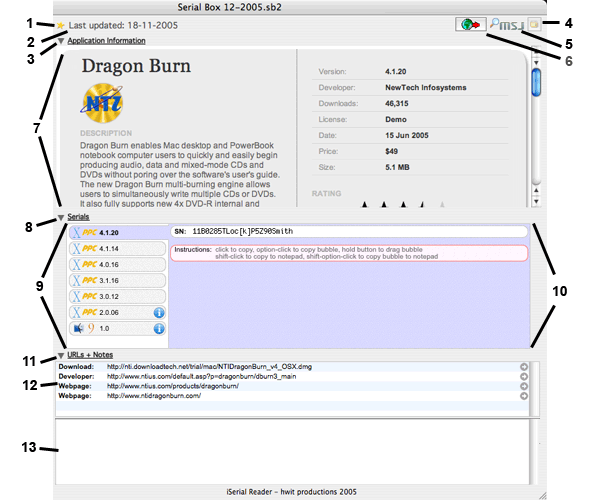Viewport: 600px width, 500px height.
Task: Select serial version PPC 4.1.20
Action: point(117,233)
